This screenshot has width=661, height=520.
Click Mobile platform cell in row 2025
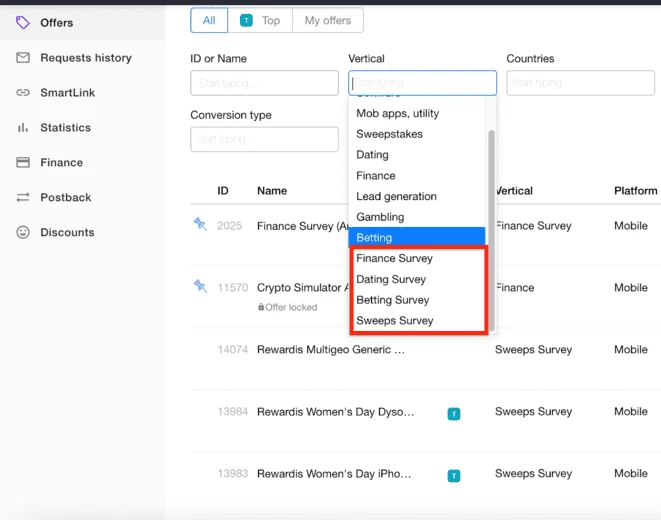pos(631,226)
